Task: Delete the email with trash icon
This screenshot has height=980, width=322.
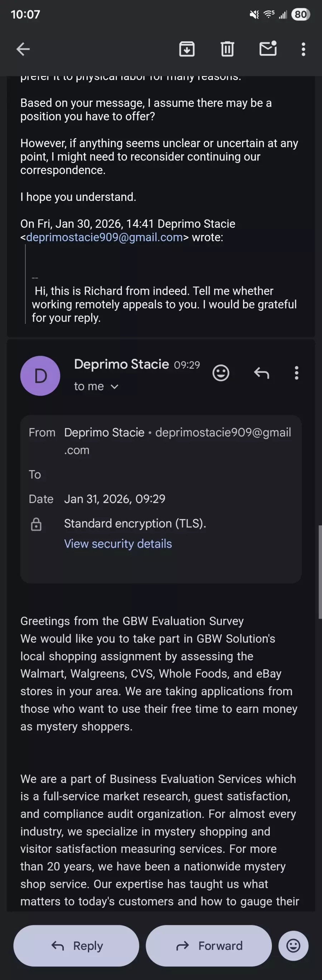Action: coord(227,49)
